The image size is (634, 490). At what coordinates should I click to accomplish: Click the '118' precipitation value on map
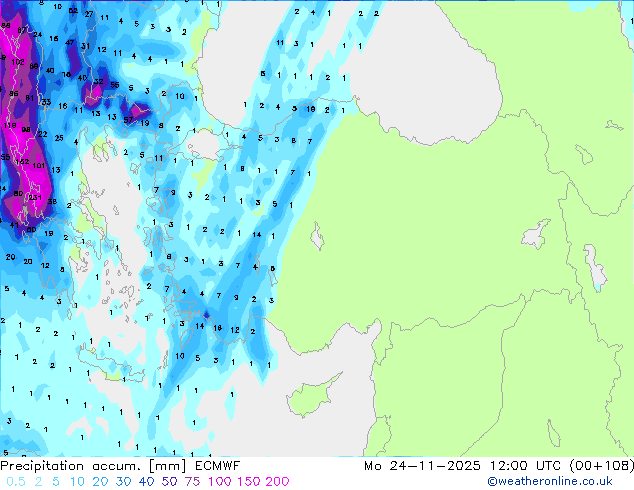coord(10,125)
